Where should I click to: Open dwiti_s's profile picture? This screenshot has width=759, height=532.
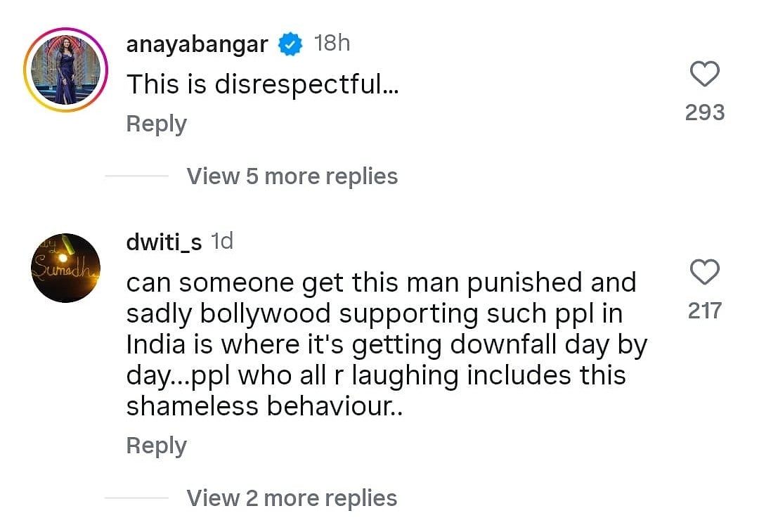(66, 268)
